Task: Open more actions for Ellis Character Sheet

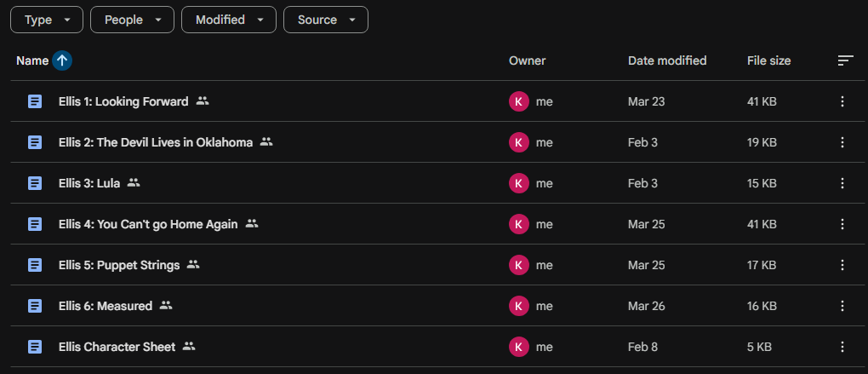Action: [842, 347]
